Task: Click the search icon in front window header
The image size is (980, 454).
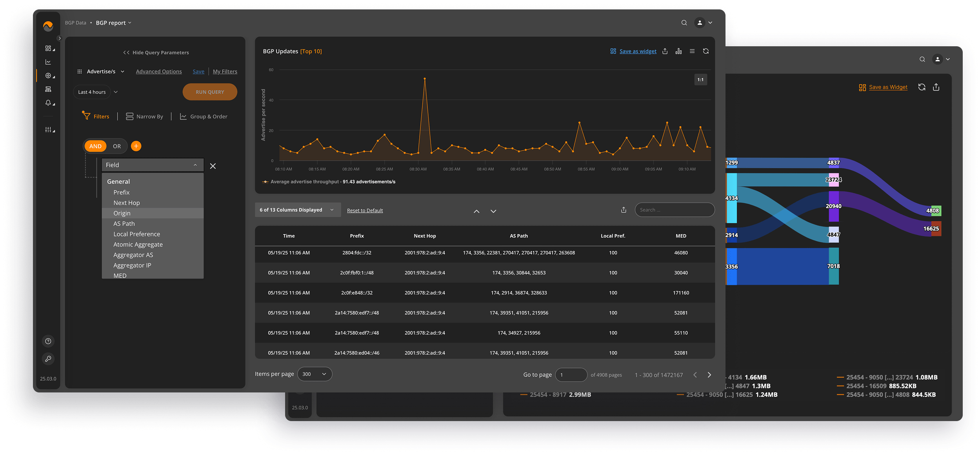Action: [x=684, y=23]
